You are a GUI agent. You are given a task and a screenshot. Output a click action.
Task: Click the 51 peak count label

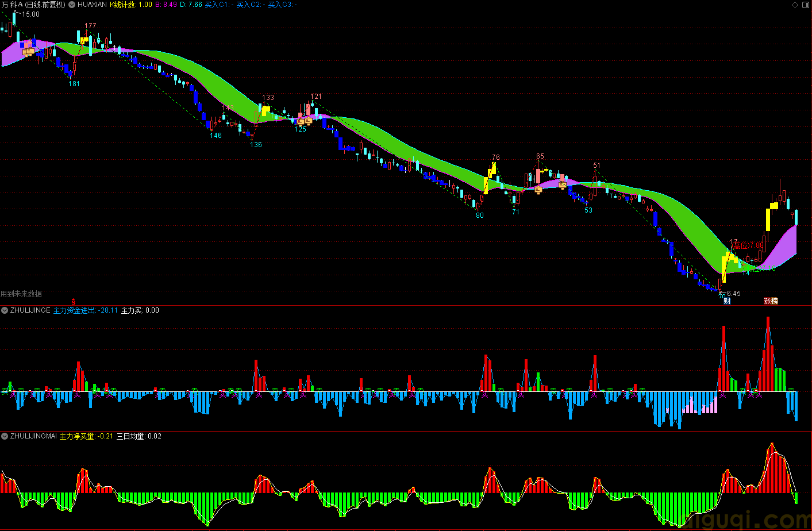tap(597, 166)
